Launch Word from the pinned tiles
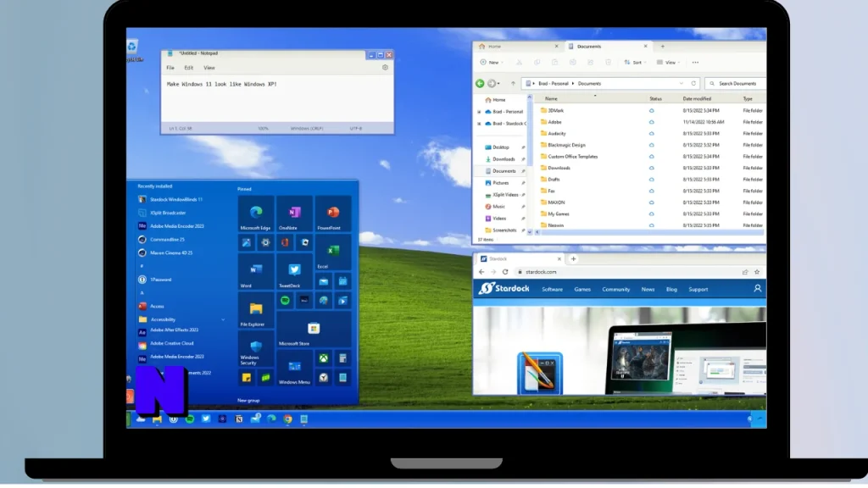868x488 pixels. tap(256, 272)
